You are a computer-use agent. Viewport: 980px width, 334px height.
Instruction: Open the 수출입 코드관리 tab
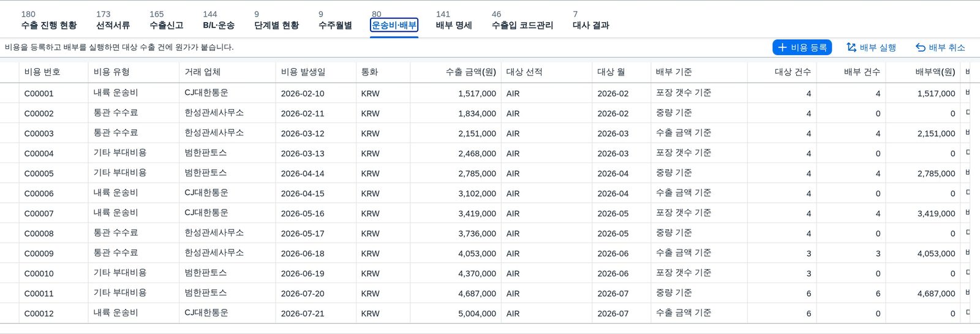pos(522,20)
